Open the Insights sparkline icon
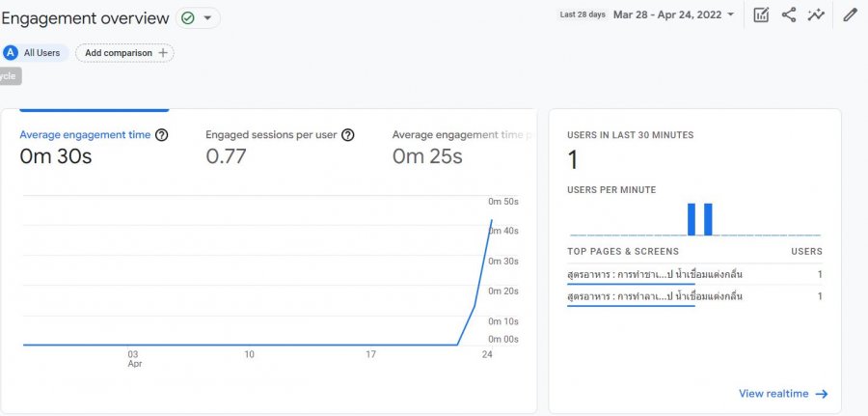 coord(816,14)
